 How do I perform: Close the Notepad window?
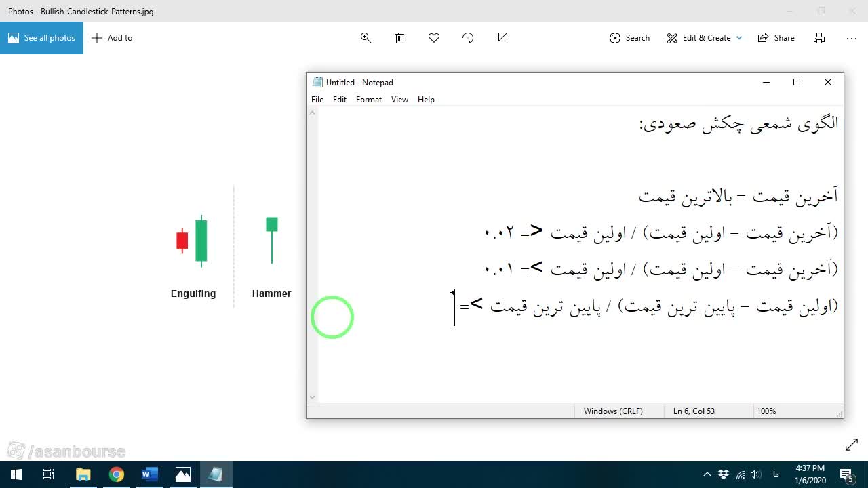click(x=828, y=82)
